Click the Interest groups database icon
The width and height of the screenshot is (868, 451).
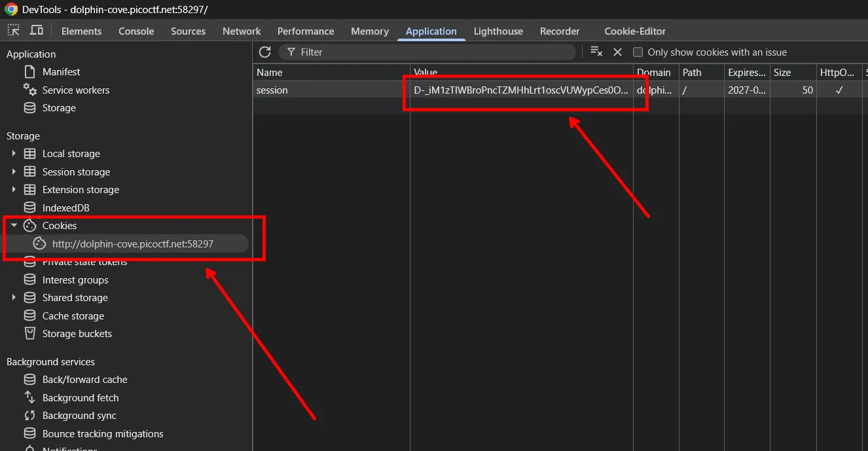(x=29, y=280)
